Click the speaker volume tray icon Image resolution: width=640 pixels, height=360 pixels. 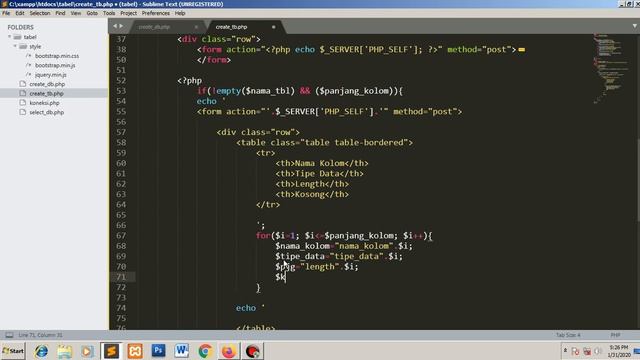pyautogui.click(x=598, y=351)
